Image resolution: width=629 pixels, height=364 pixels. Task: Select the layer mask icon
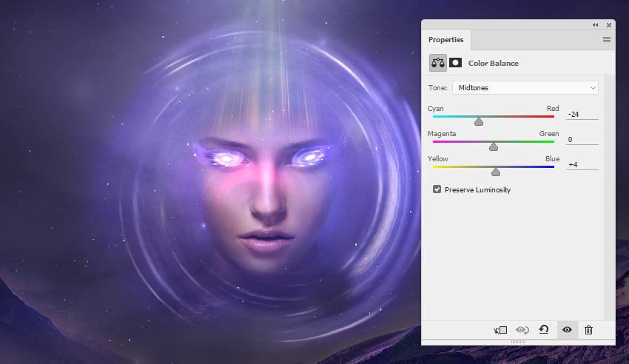(455, 63)
